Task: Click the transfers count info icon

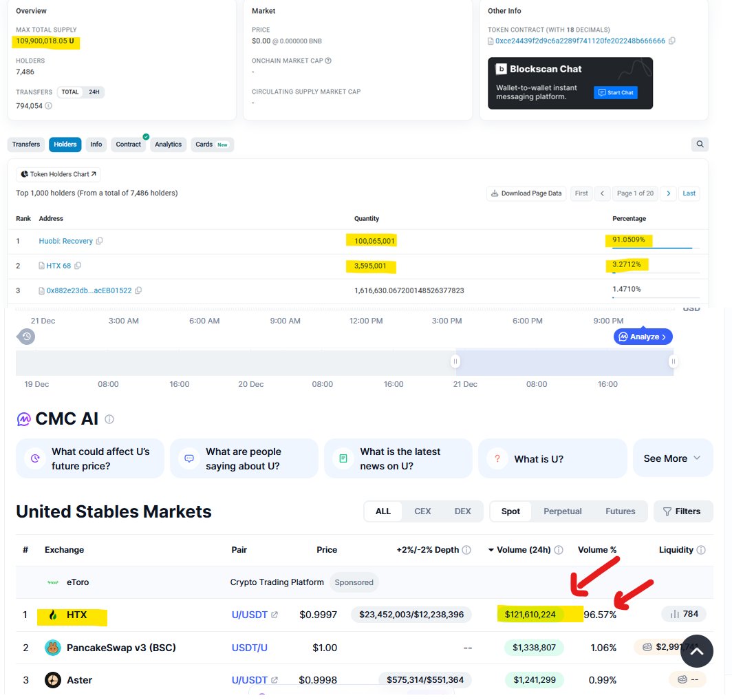Action: pos(49,105)
